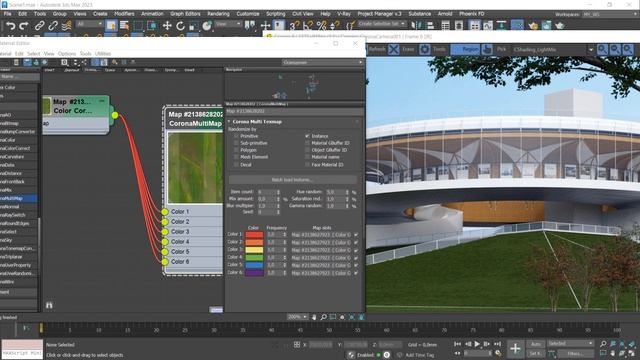Click the Bind to Space Warp icon
Image resolution: width=640 pixels, height=360 pixels.
click(x=66, y=26)
